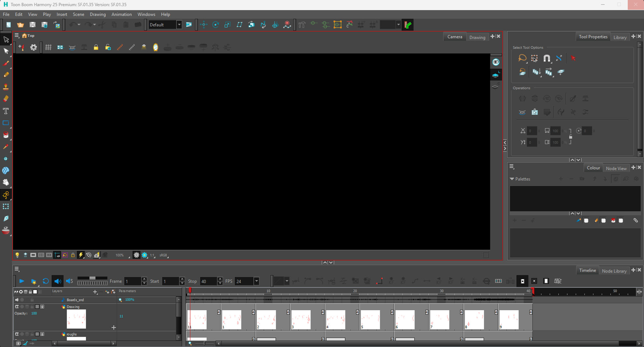
Task: Select the Hand tool
Action: 6,182
